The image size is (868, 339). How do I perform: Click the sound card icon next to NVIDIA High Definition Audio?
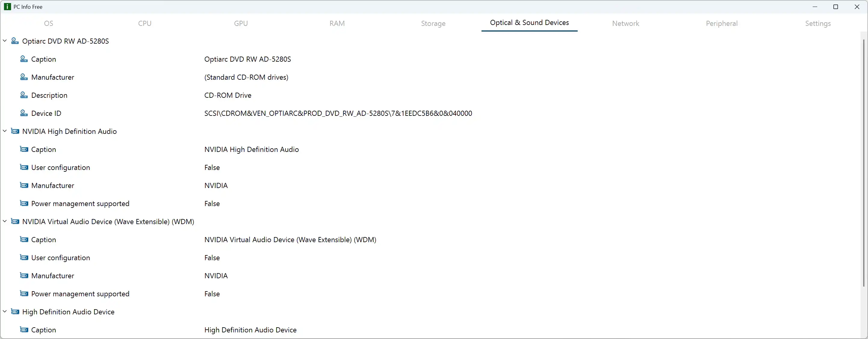tap(15, 131)
